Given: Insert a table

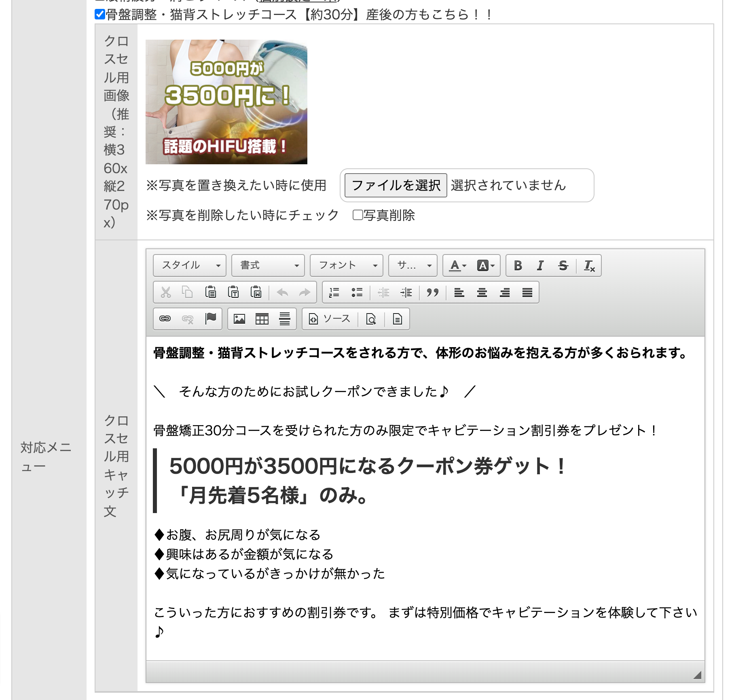Looking at the screenshot, I should [262, 319].
